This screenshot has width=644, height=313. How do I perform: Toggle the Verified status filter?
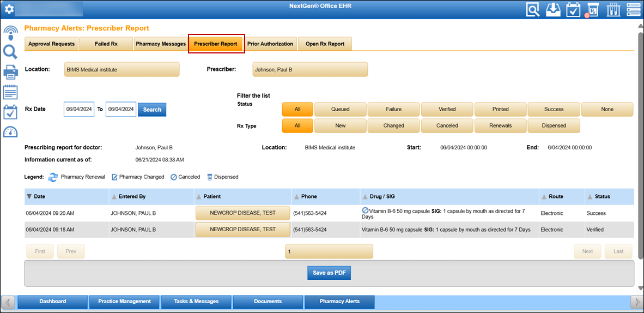[447, 109]
